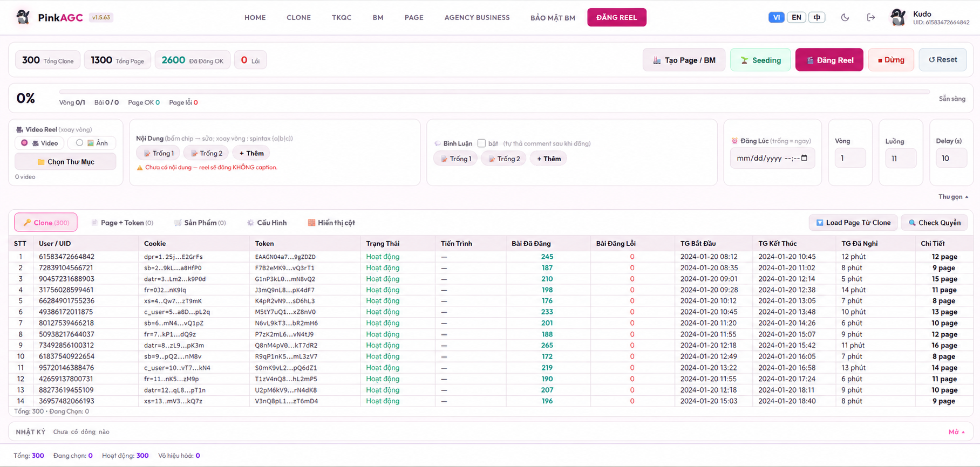This screenshot has height=467, width=980.
Task: Open the Page + Token tab
Action: (122, 223)
